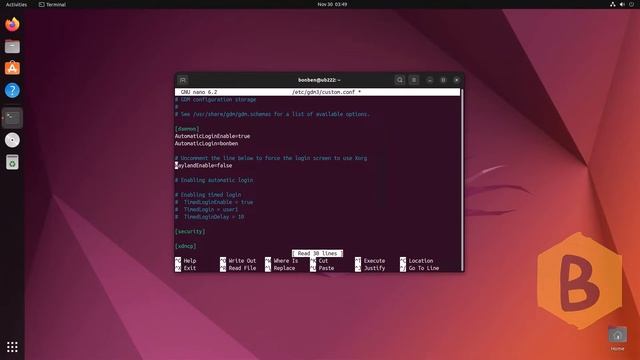Click the AutomaticLogin=bonben line

click(206, 144)
